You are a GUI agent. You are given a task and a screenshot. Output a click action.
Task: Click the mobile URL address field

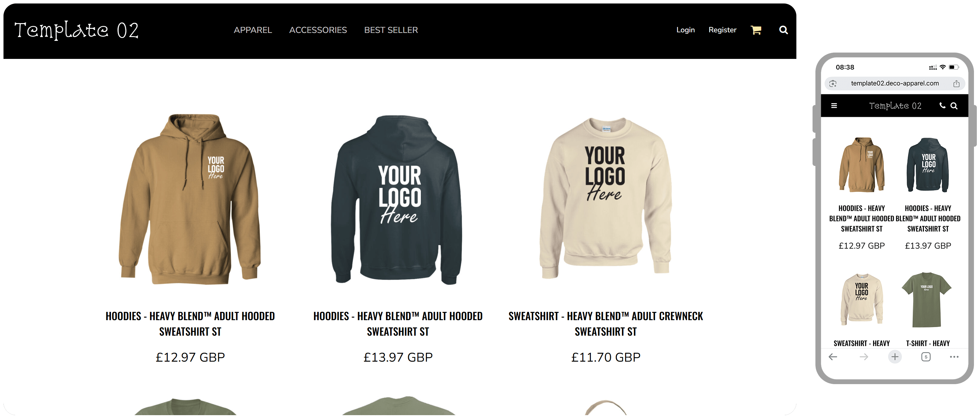pyautogui.click(x=894, y=84)
